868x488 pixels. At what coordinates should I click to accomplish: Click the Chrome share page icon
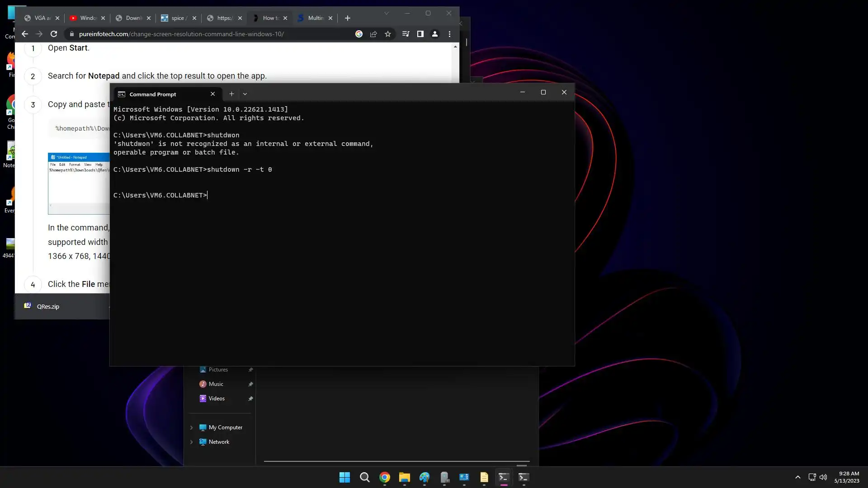373,34
